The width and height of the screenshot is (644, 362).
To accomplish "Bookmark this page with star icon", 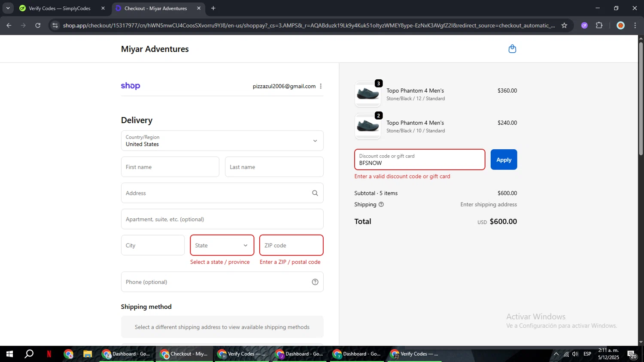I will pyautogui.click(x=564, y=25).
